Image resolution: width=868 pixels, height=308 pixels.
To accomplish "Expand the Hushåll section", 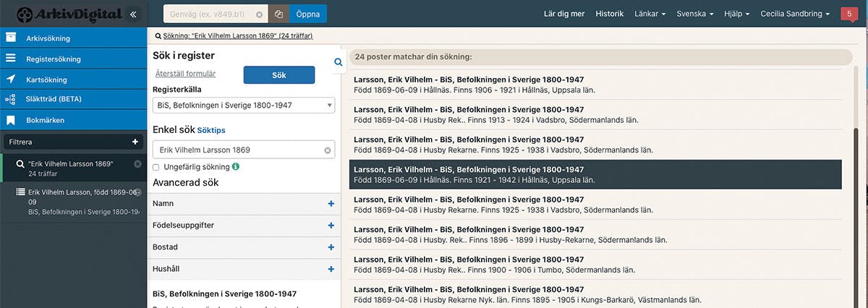I will click(x=331, y=269).
